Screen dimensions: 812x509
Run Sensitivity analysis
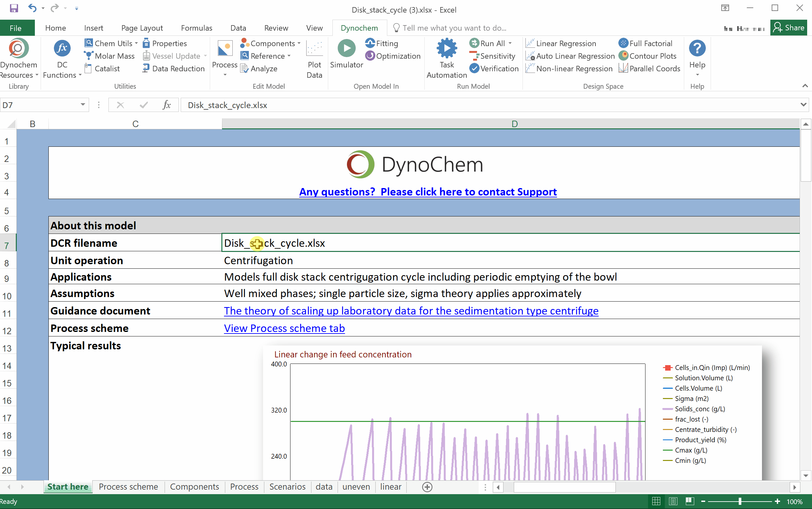(492, 56)
